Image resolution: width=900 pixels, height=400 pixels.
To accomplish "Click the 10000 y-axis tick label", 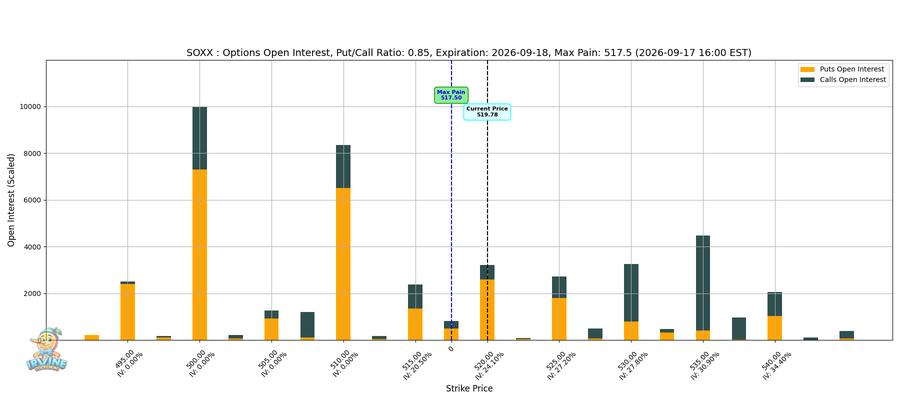I will pos(32,107).
